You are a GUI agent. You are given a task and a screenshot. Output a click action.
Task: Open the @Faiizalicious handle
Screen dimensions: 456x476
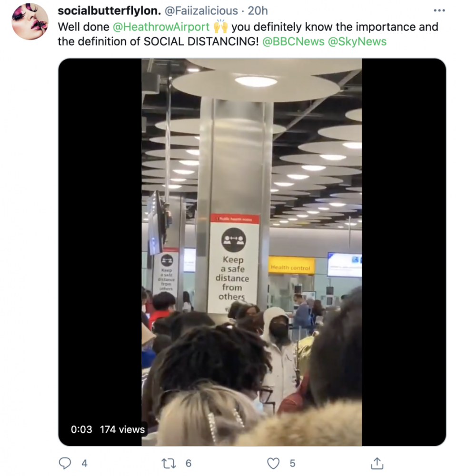[x=201, y=10]
